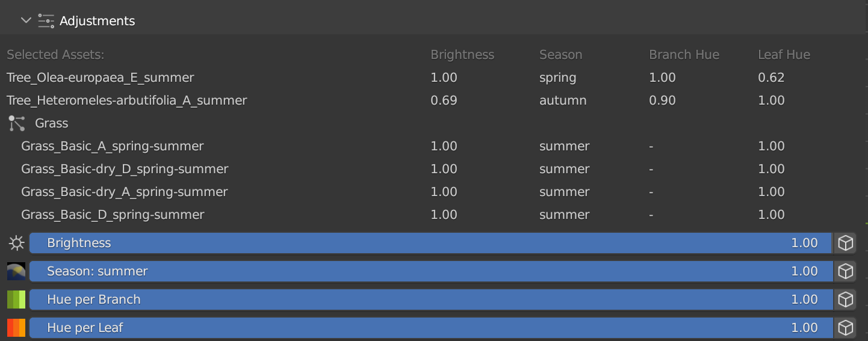Click the Grass particle system icon
The image size is (868, 341).
point(17,123)
